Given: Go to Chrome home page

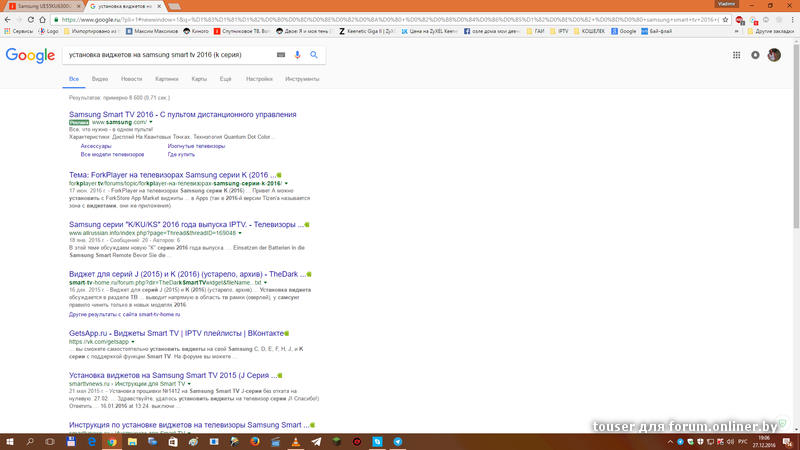Looking at the screenshot, I should pyautogui.click(x=42, y=19).
